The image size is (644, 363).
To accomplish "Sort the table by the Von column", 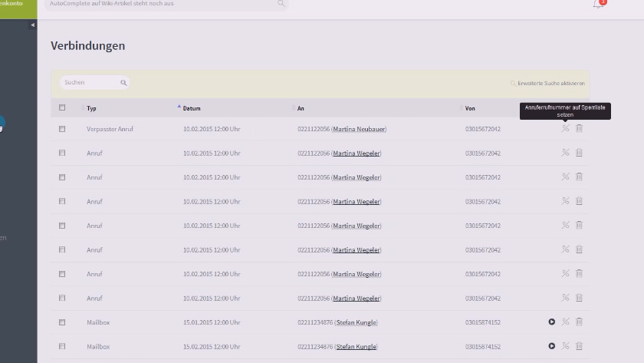I will [x=469, y=108].
